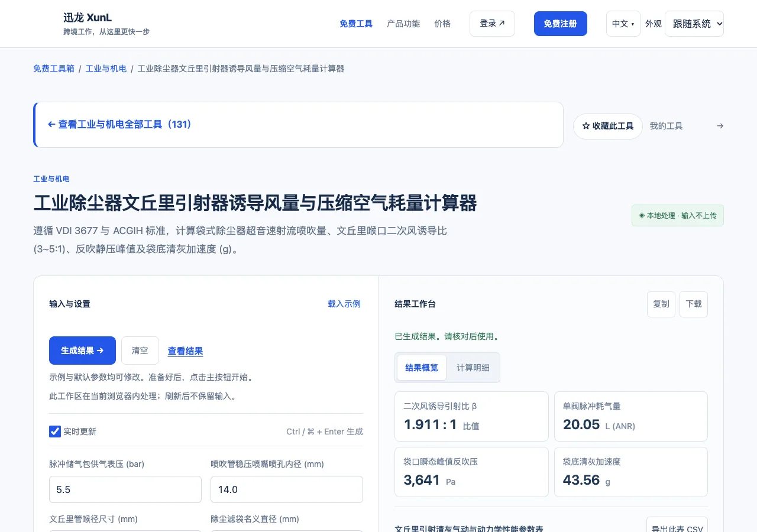Screen dimensions: 757x532
Task: Open the 我的工具 link
Action: (x=666, y=126)
